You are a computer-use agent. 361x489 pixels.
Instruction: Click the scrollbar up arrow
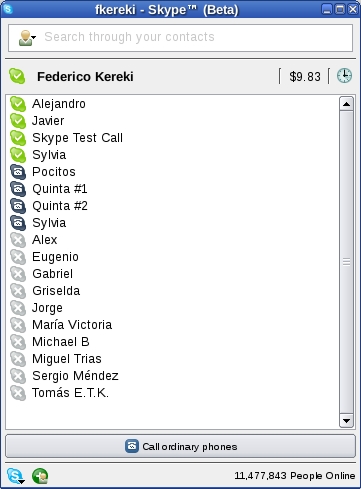click(x=346, y=104)
